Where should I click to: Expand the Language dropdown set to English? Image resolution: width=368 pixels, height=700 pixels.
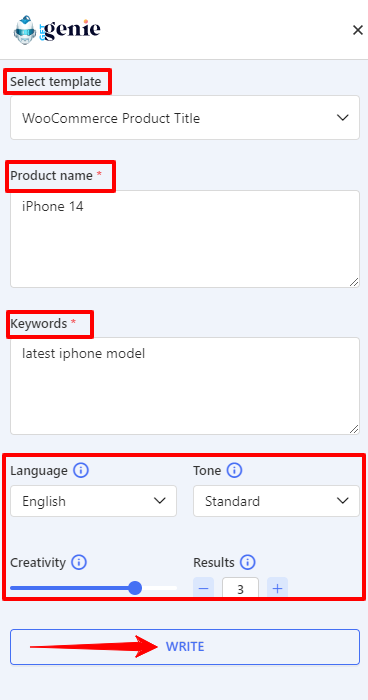click(93, 501)
